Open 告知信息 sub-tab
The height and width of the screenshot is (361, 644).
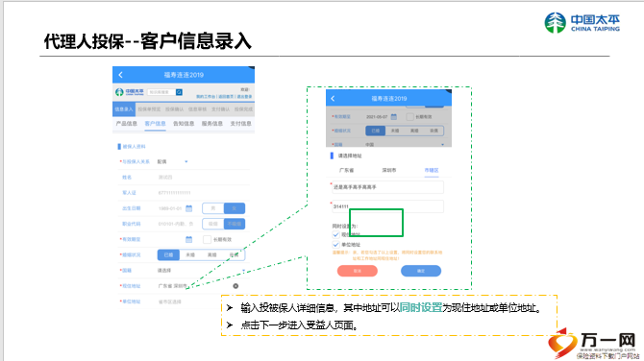tap(184, 124)
